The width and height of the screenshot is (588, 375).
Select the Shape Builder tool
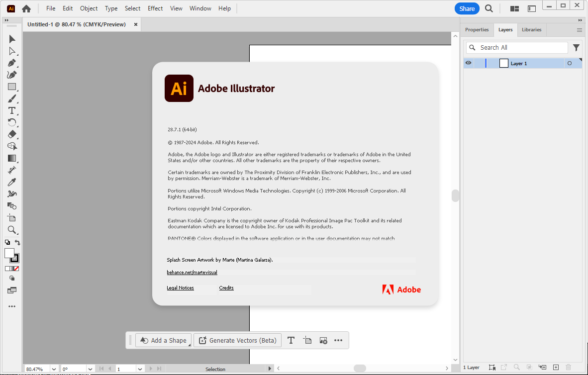point(12,146)
